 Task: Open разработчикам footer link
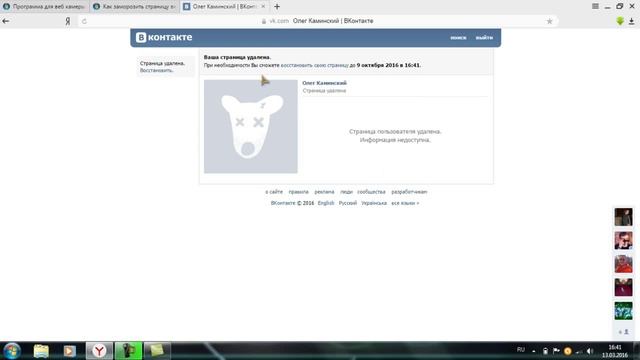tap(409, 192)
